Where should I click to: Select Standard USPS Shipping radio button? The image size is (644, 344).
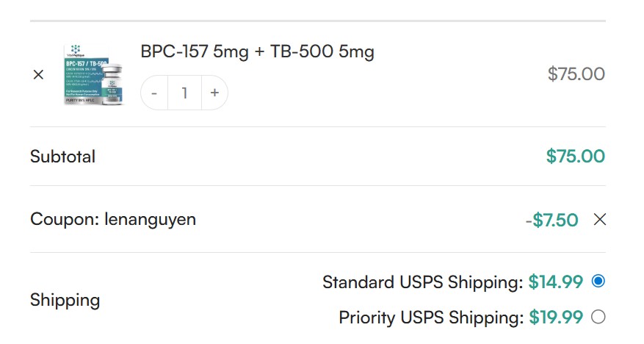point(598,281)
